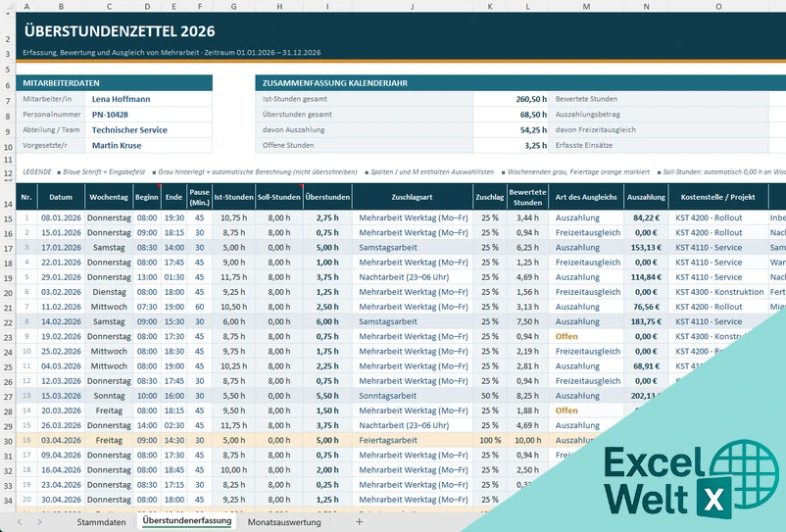Select the date cell 17.01.2026
The width and height of the screenshot is (786, 532).
pyautogui.click(x=61, y=248)
